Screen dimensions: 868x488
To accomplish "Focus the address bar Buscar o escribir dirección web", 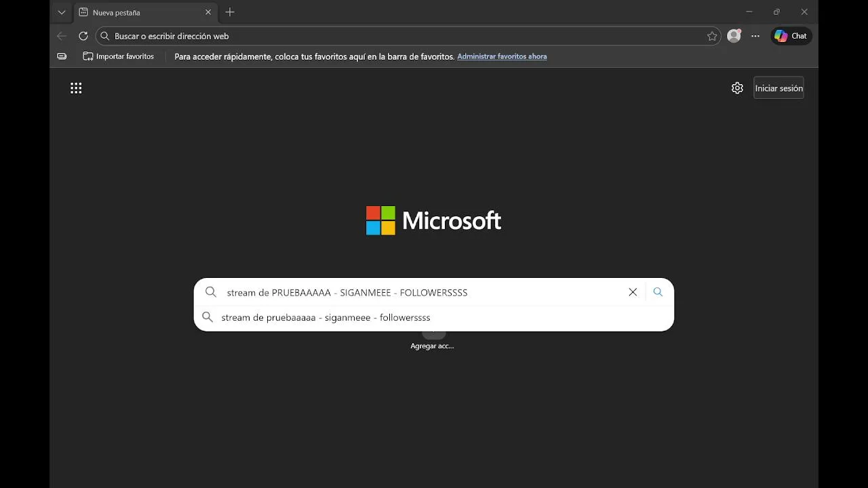I will [x=409, y=36].
